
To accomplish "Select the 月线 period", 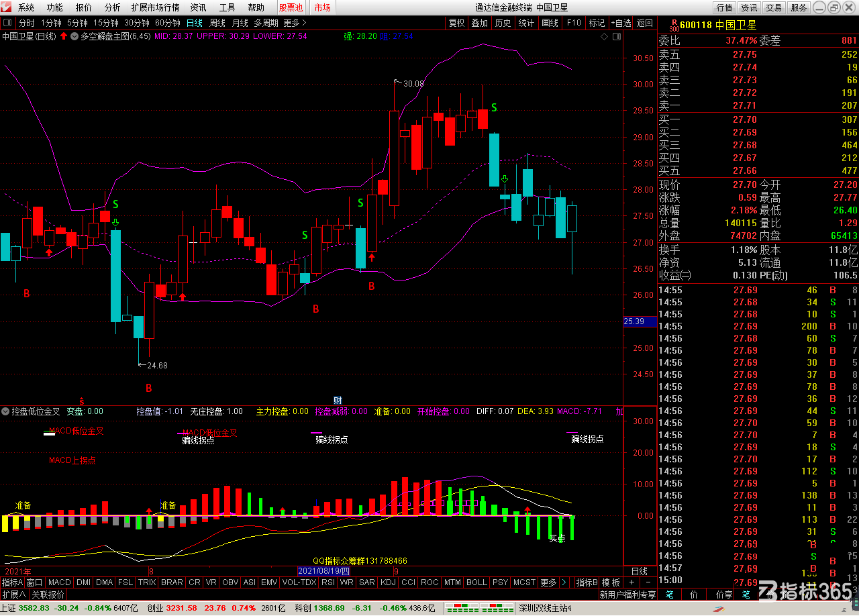I will click(x=240, y=23).
